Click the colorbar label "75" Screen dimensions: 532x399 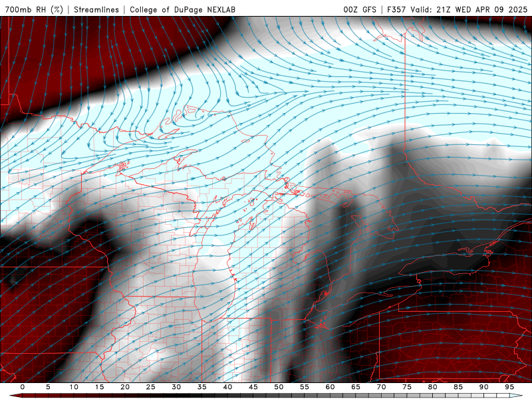click(407, 387)
